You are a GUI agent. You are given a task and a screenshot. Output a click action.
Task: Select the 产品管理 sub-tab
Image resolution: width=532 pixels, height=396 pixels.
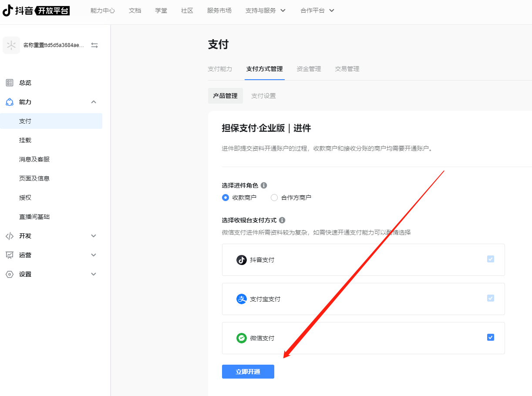225,96
